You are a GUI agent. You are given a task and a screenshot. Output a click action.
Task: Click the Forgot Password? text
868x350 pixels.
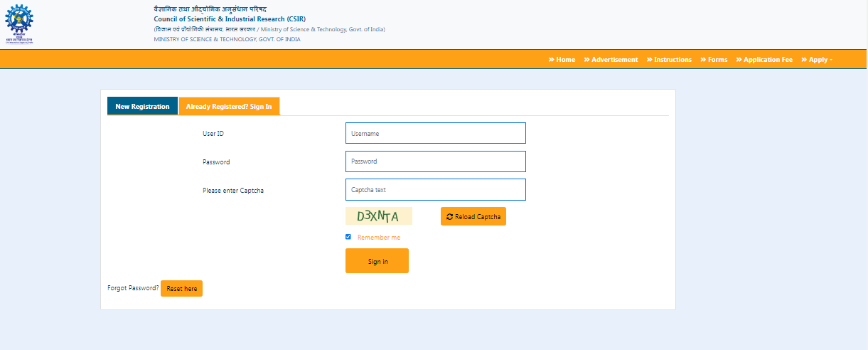(133, 288)
